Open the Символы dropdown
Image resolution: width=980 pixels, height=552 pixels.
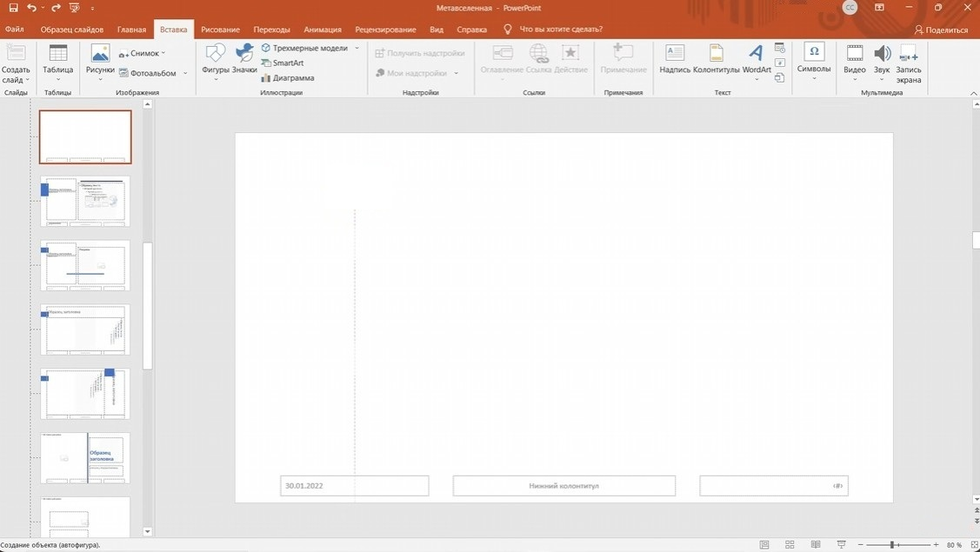pos(814,61)
